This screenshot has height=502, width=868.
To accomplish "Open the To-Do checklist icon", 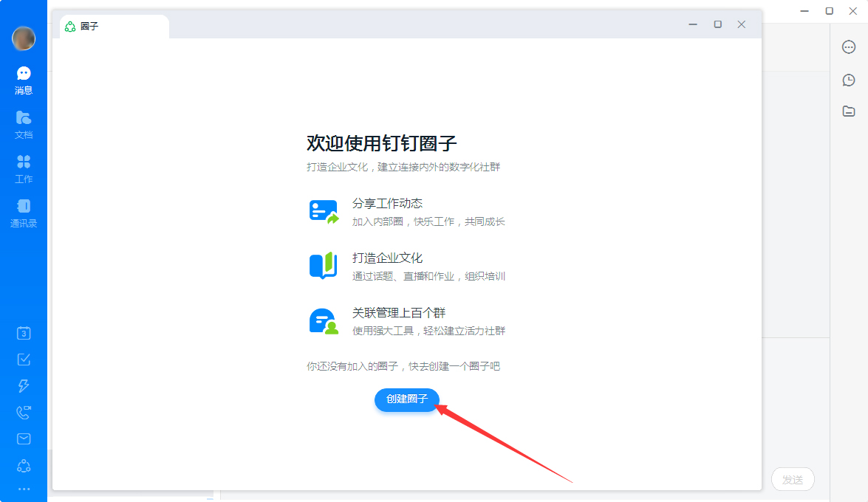I will [23, 359].
